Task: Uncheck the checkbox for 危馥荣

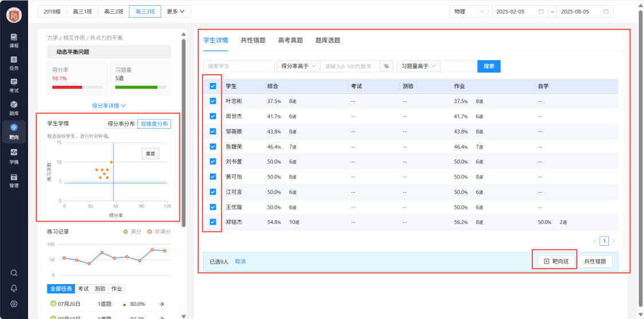Action: [x=213, y=146]
